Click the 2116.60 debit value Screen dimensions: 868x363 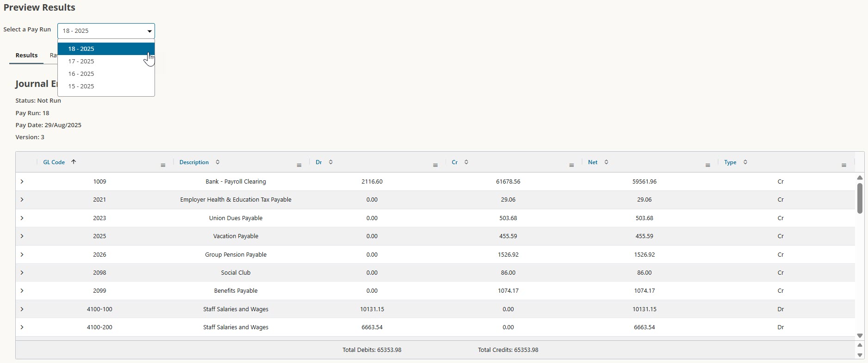click(372, 182)
